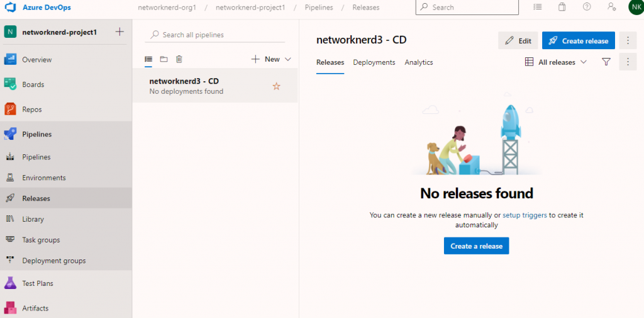Click the Pipelines breadcrumb
The image size is (644, 318).
[x=319, y=8]
